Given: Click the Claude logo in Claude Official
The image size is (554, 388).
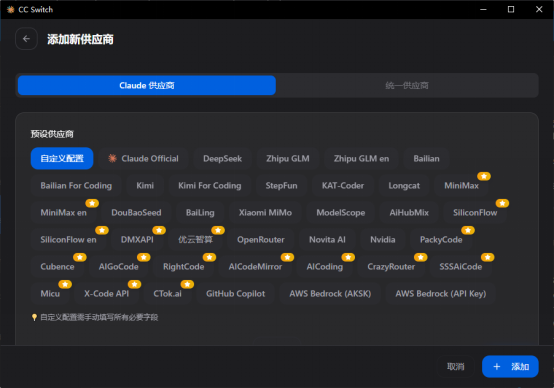Looking at the screenshot, I should [112, 158].
